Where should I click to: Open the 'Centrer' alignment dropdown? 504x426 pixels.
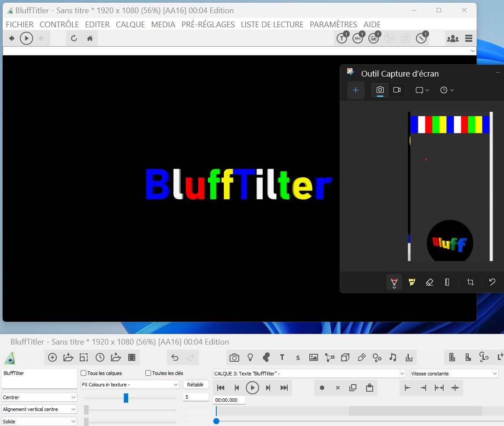tap(39, 397)
